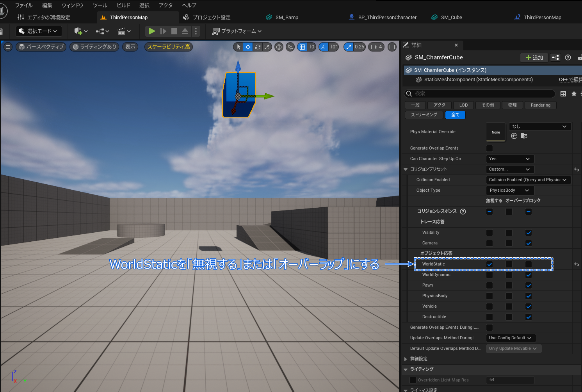Open the Object Type PhysicsBody dropdown
The height and width of the screenshot is (392, 582).
pos(510,190)
